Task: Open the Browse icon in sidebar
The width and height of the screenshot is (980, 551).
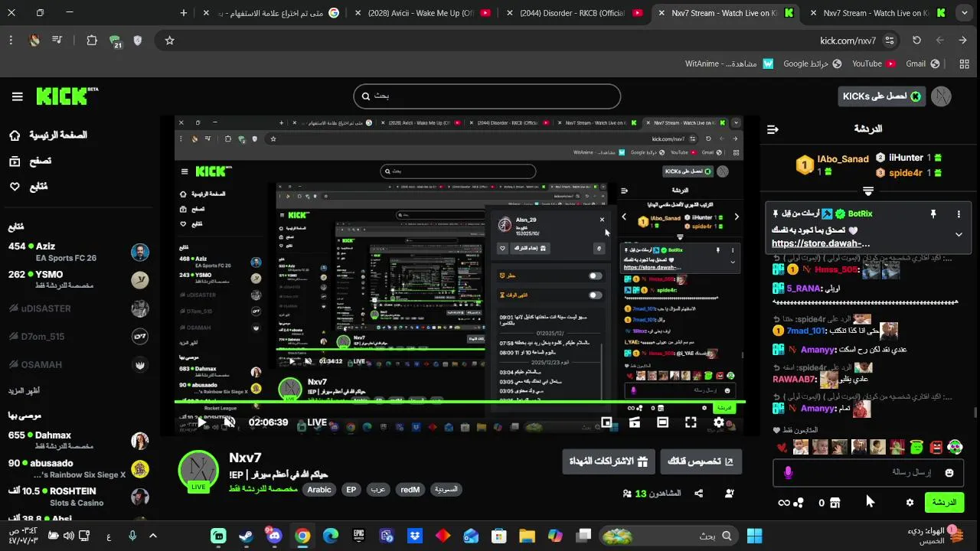Action: pos(15,161)
